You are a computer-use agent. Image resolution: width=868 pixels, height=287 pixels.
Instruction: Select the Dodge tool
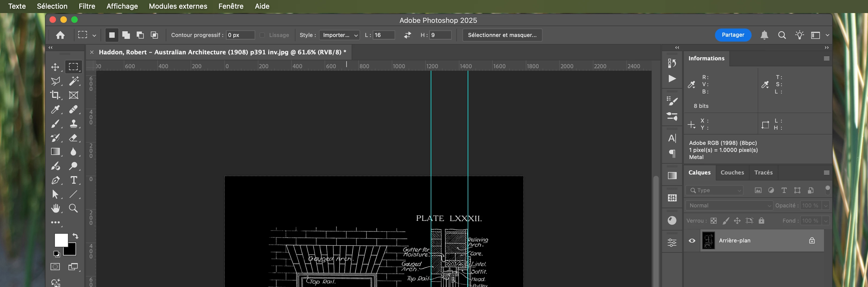pos(73,166)
